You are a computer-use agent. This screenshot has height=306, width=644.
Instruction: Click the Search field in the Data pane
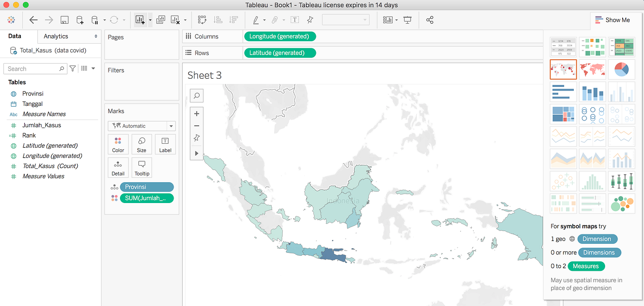coord(33,68)
